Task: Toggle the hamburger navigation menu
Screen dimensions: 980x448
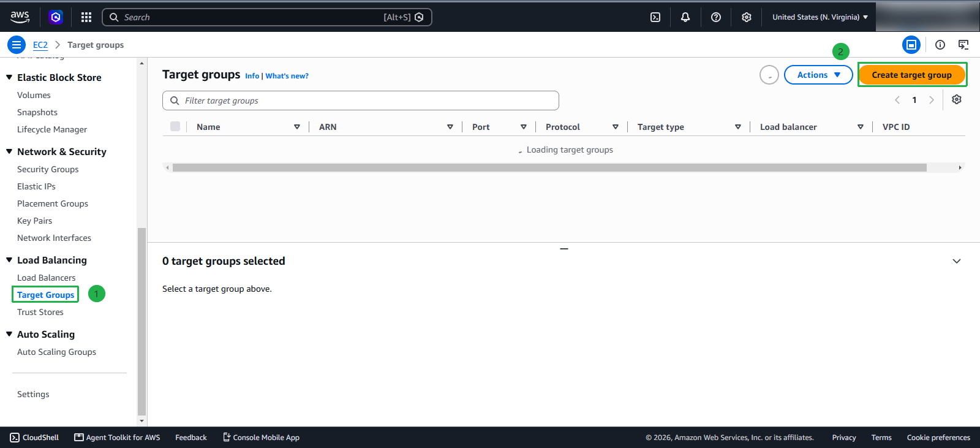Action: point(17,45)
